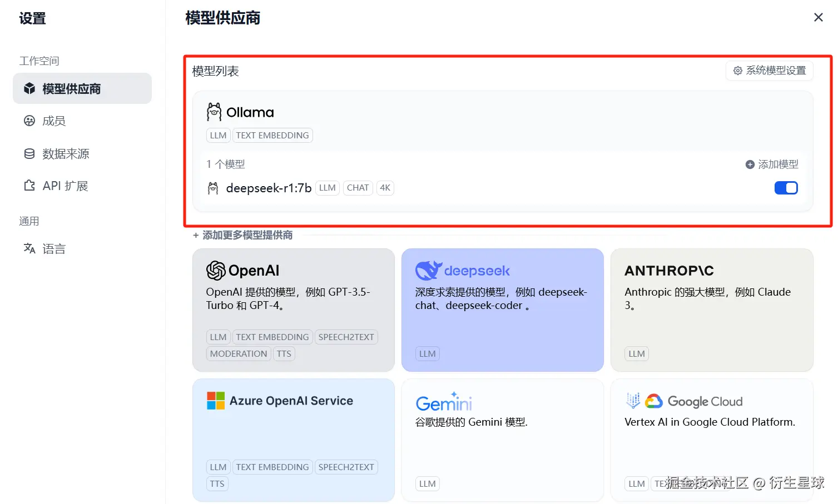Select the Azure OpenAI Service card

click(294, 440)
